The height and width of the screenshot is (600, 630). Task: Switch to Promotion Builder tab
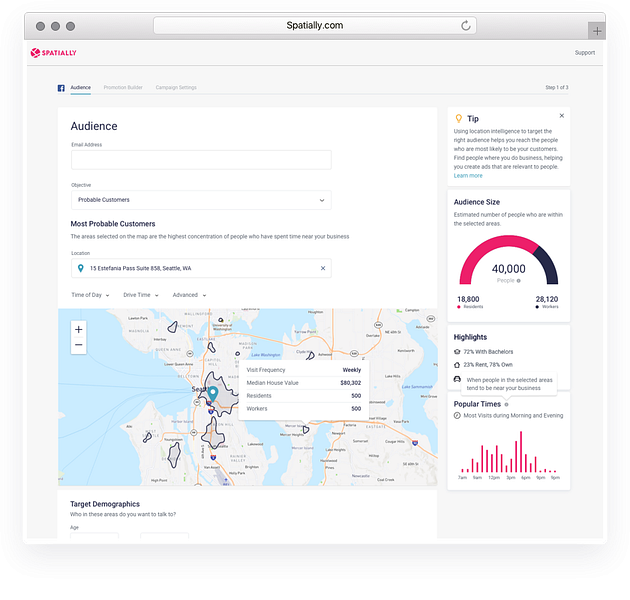tap(123, 88)
